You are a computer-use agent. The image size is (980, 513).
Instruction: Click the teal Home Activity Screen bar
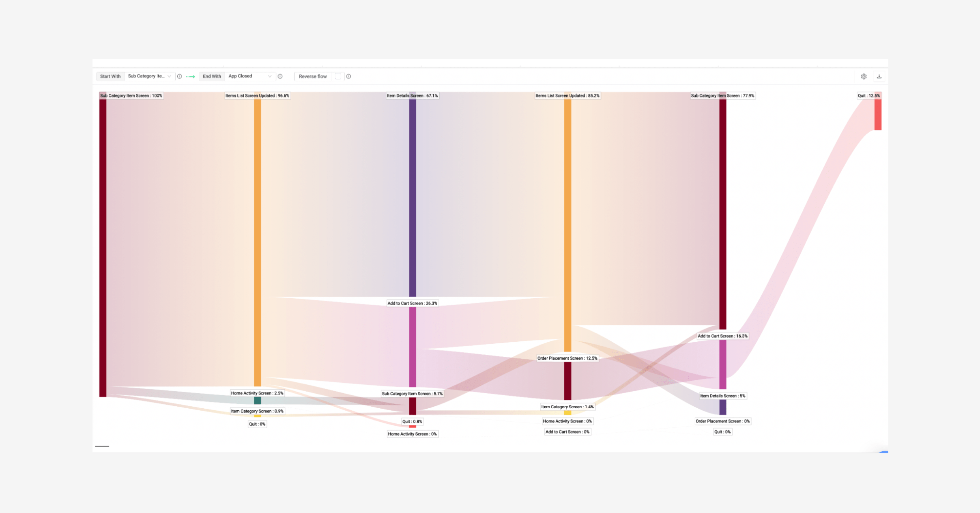(x=258, y=401)
